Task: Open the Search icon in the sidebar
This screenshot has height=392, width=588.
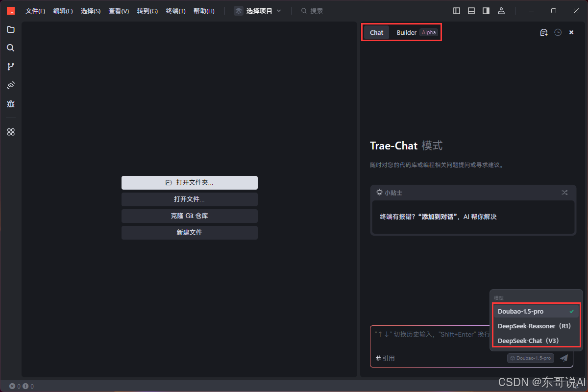Action: tap(11, 48)
